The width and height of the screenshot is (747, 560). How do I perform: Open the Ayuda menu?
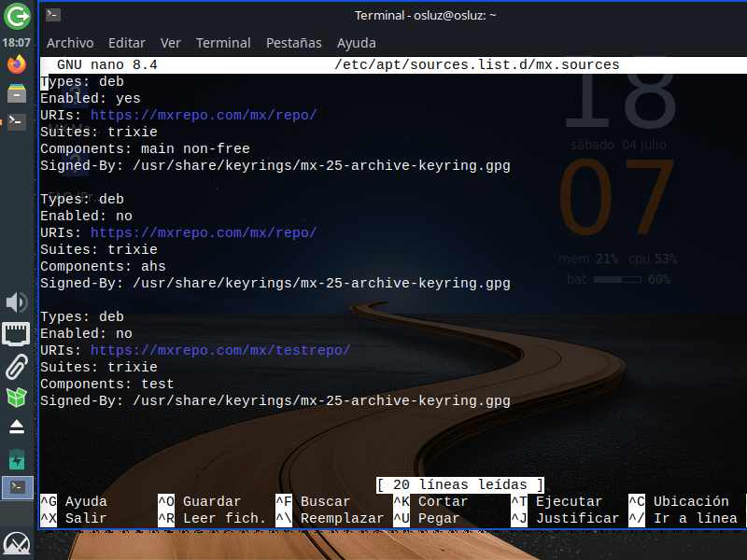pos(357,43)
